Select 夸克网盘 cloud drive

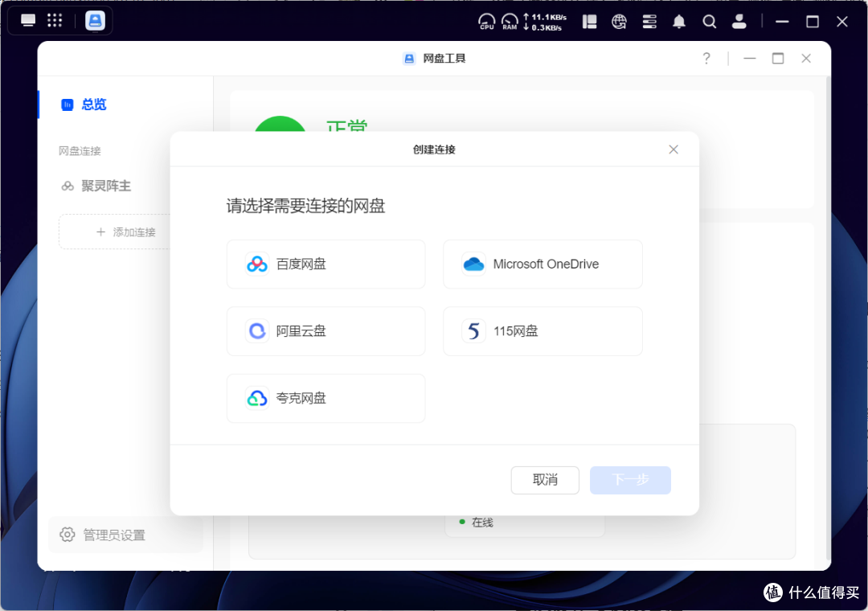point(326,398)
